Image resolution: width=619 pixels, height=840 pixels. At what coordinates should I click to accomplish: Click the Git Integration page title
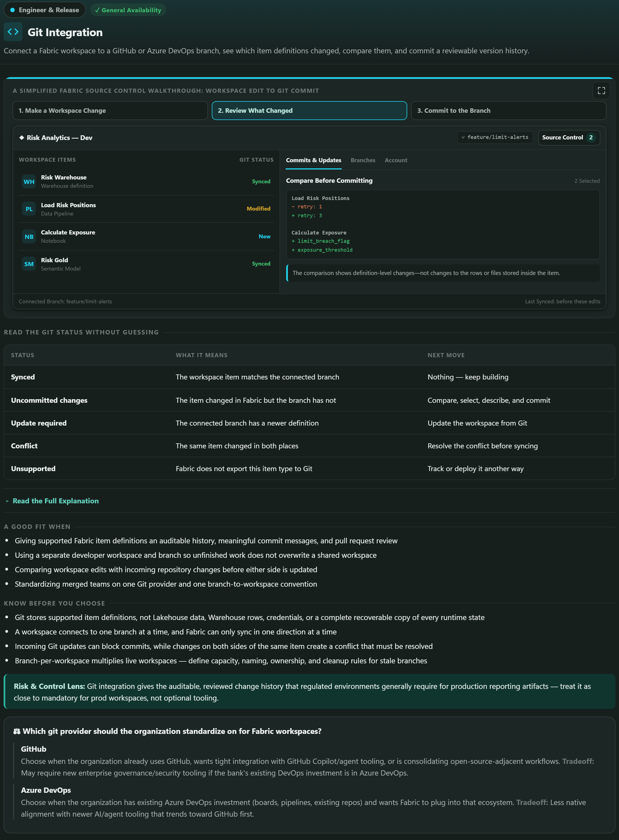click(65, 32)
